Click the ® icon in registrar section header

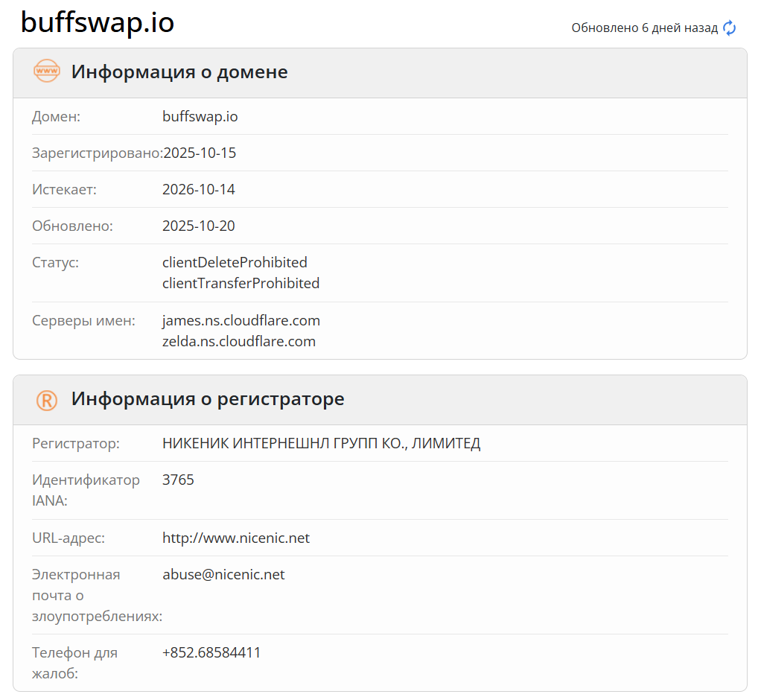pos(46,399)
